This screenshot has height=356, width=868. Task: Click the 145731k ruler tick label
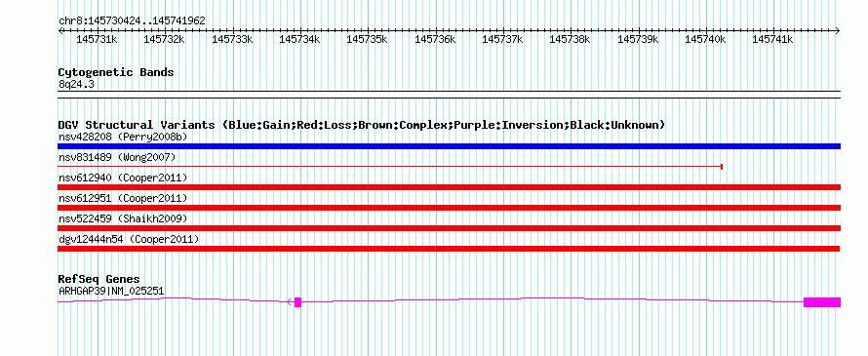pyautogui.click(x=97, y=39)
